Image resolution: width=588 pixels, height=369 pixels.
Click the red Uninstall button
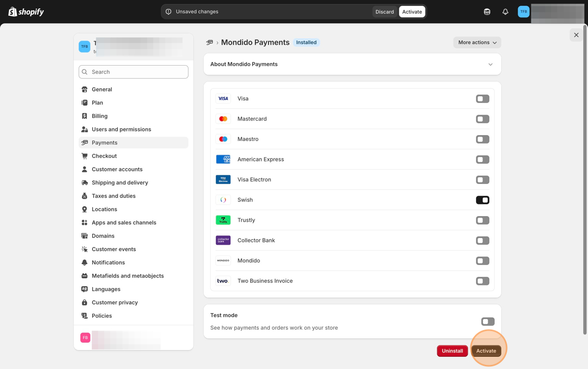click(x=452, y=351)
